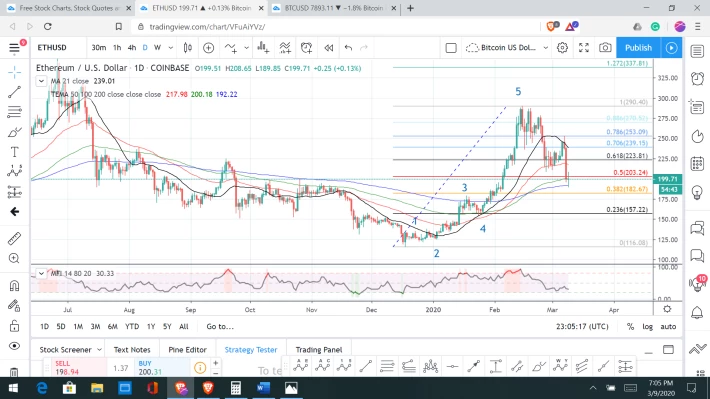This screenshot has height=399, width=710.
Task: Collapse the MA indicator legend arrow
Action: (41, 81)
